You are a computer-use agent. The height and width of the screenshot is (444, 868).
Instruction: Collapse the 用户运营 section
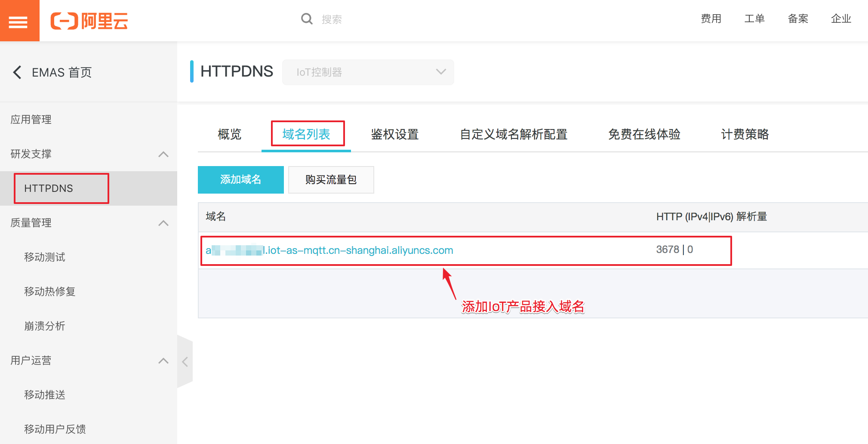coord(163,361)
